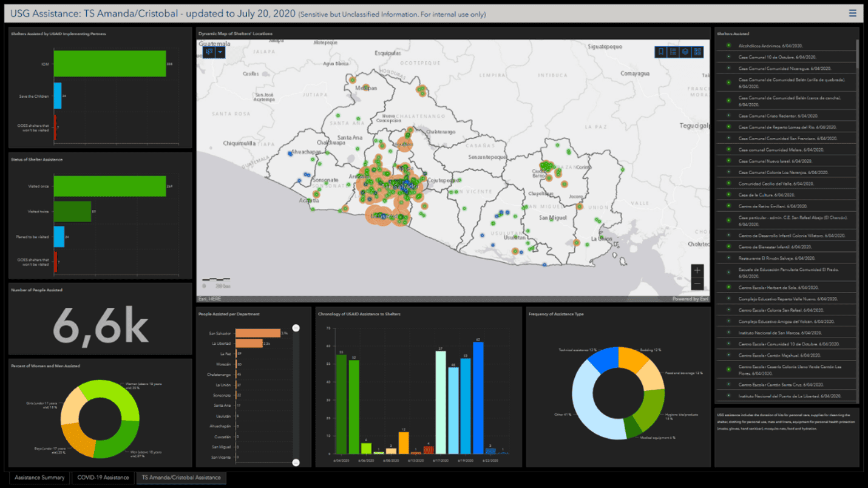Viewport: 868px width, 488px height.
Task: Open the Assistance Summary tab
Action: click(x=39, y=478)
